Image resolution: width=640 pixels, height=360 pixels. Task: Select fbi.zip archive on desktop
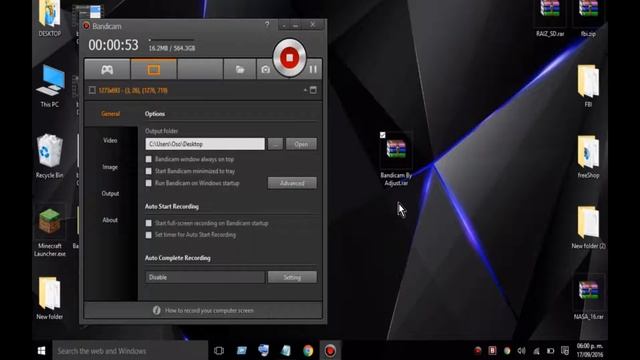(x=588, y=18)
